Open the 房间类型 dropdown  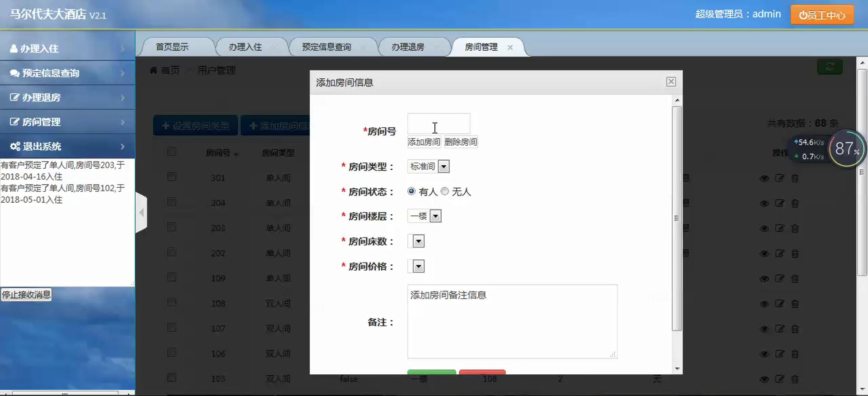[x=428, y=167]
